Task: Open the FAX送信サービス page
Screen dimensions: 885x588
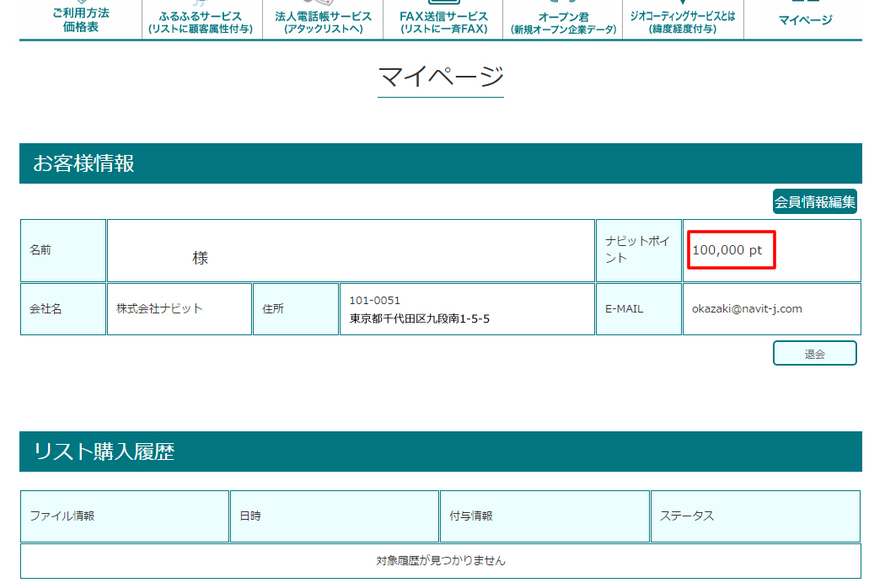Action: (443, 22)
